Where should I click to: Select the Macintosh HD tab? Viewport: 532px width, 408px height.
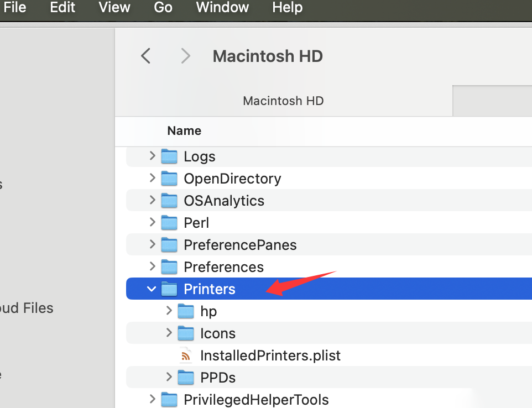(284, 101)
